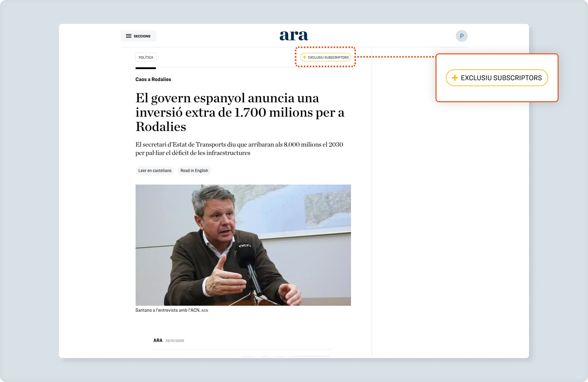Click the hamburger icon beside SECCIONS
This screenshot has width=588, height=382.
128,36
